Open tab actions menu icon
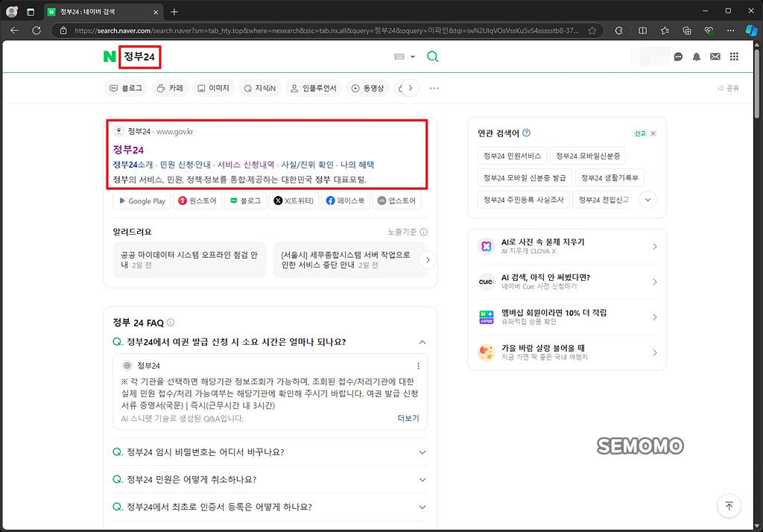Viewport: 763px width, 532px height. (30, 12)
